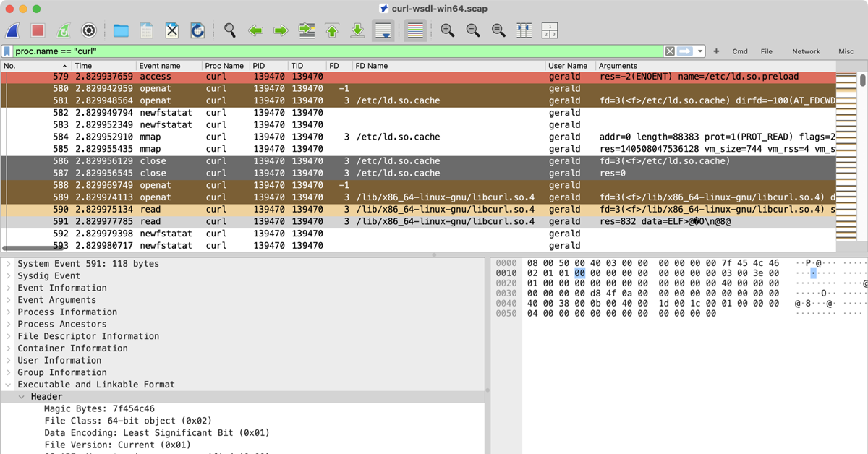868x454 pixels.
Task: Open the recent filters dropdown
Action: 701,51
